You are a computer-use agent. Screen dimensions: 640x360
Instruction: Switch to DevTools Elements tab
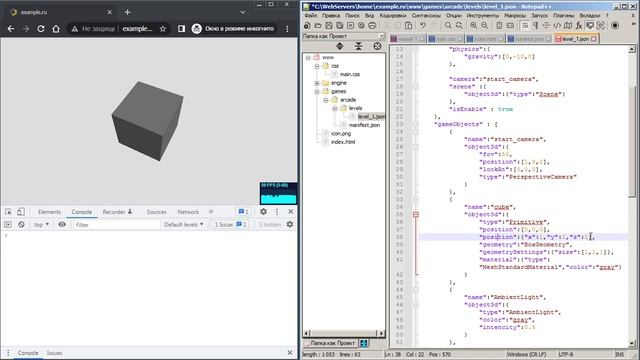(x=49, y=212)
